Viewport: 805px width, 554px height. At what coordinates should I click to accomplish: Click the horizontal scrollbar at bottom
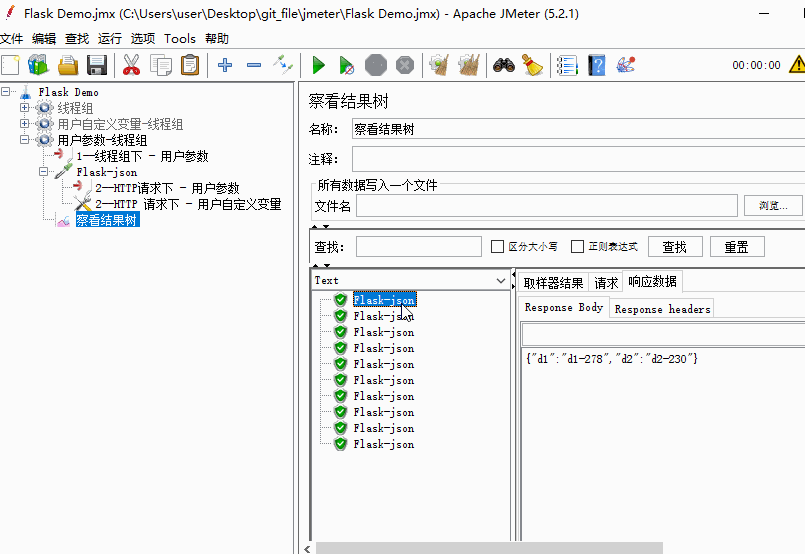489,548
